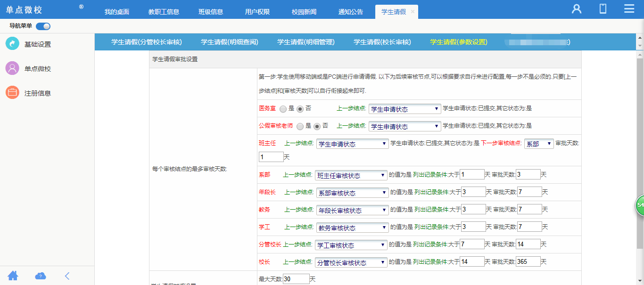Close the 学生请假 tab
The image size is (644, 285).
click(x=413, y=12)
